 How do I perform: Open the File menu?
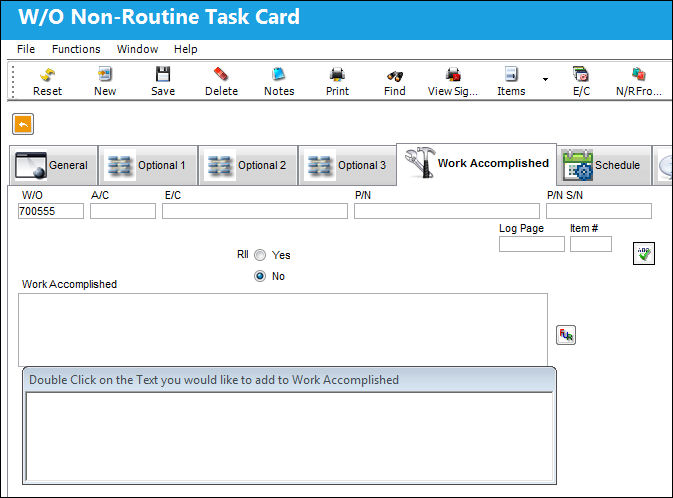click(x=26, y=49)
